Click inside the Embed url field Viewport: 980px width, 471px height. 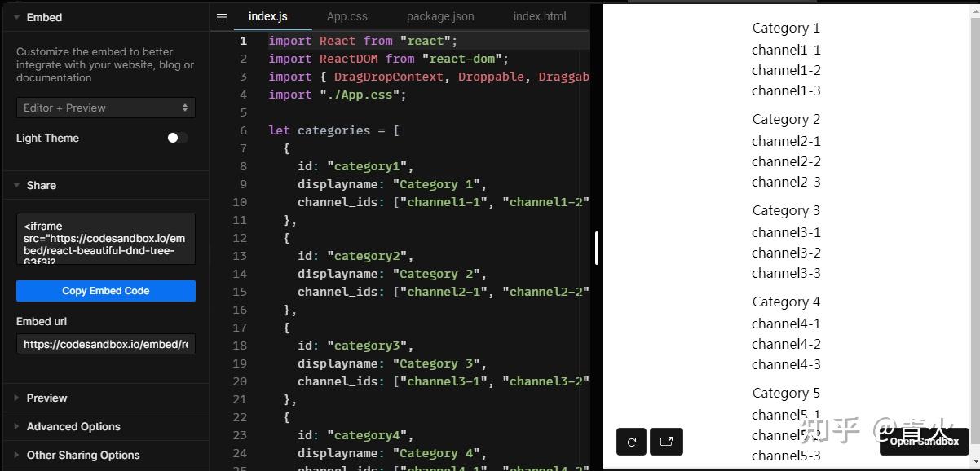click(x=105, y=344)
